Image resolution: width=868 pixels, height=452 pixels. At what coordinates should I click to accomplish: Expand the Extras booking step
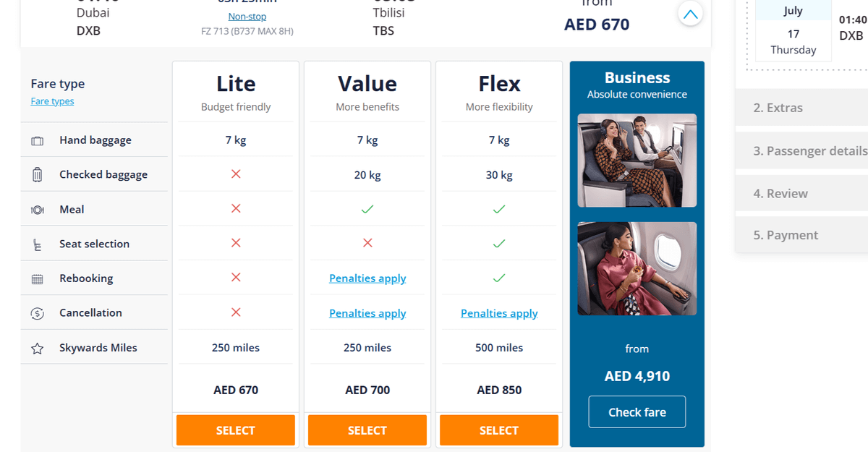801,108
